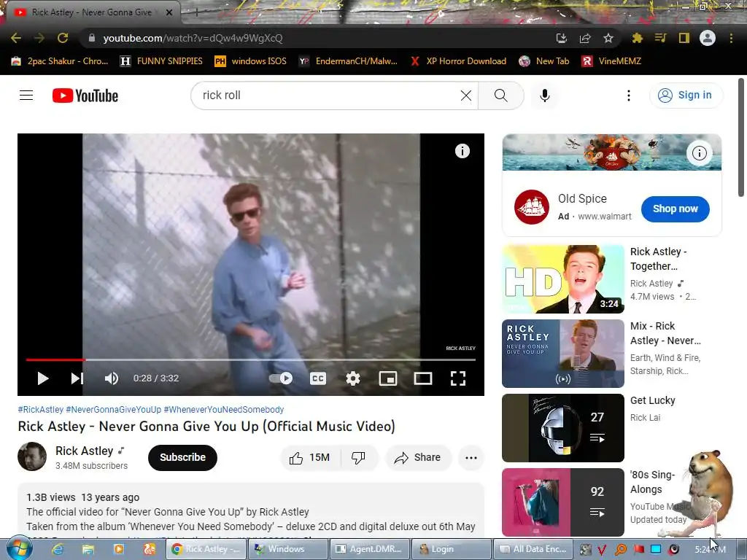Open Mix - Rick Astley playlist thumbnail
747x560 pixels.
click(x=563, y=354)
